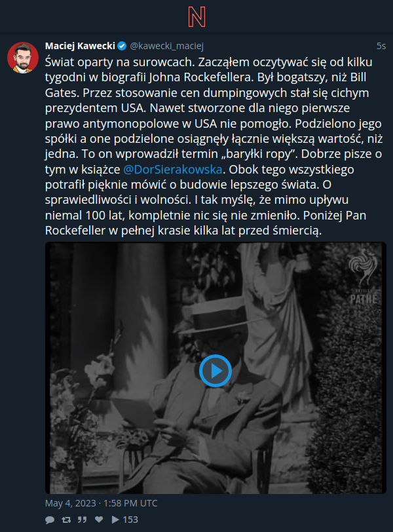Click the retweet arrows icon

coord(66,520)
